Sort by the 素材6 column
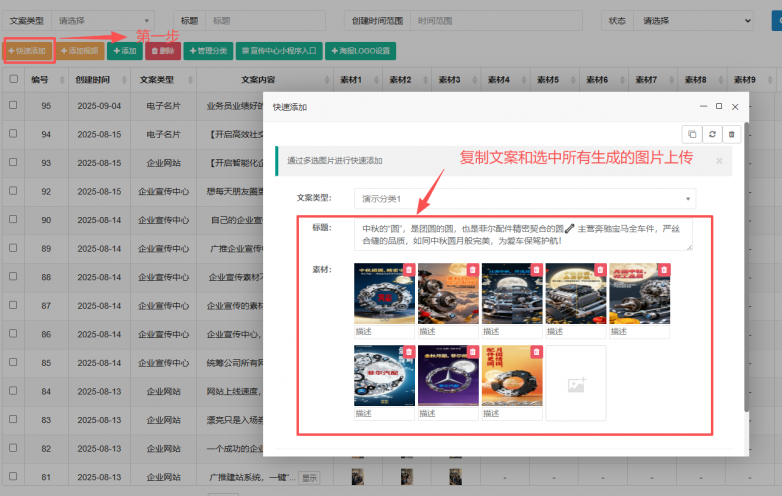Viewport: 782px width, 496px height. click(604, 80)
